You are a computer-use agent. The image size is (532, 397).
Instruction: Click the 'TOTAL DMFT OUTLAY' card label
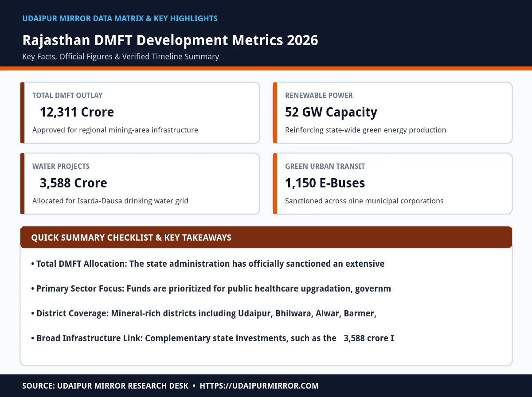[x=67, y=95]
